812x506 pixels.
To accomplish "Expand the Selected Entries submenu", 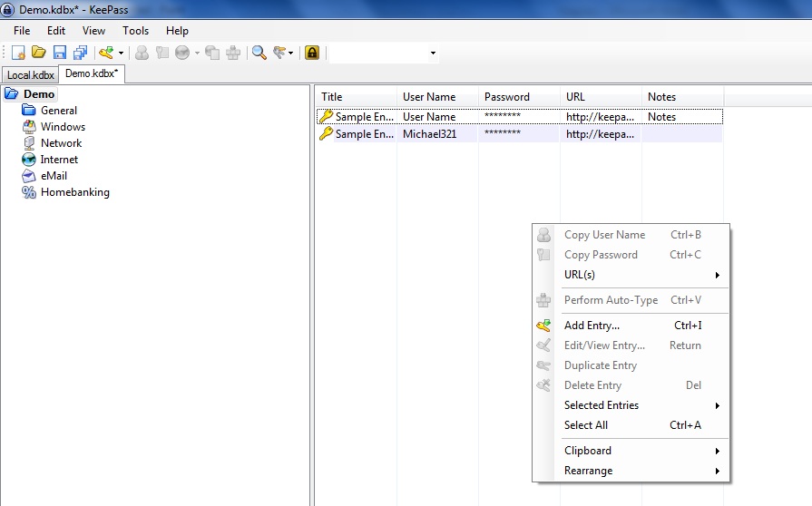I will coord(631,405).
